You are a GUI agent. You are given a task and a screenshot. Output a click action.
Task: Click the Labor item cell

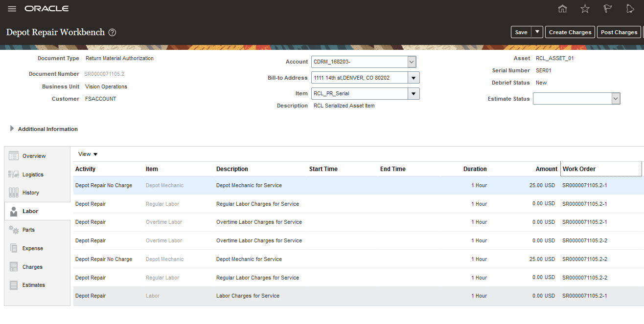(153, 296)
